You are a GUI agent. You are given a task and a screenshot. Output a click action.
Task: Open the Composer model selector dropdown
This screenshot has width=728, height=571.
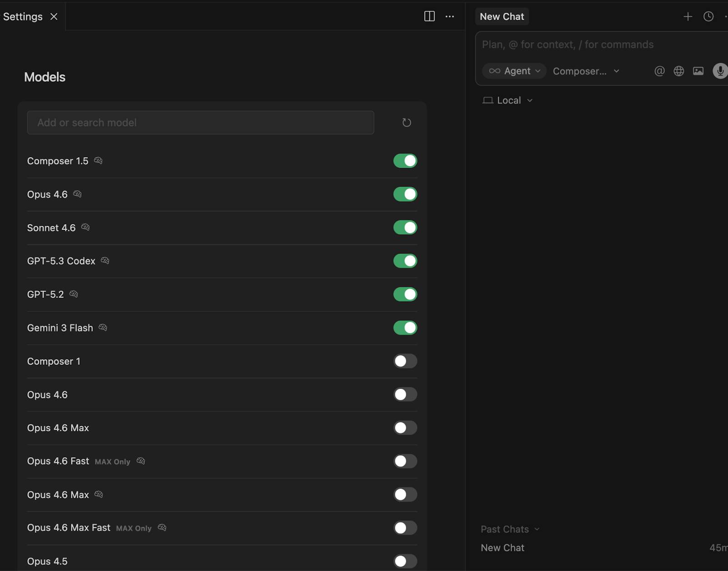586,71
